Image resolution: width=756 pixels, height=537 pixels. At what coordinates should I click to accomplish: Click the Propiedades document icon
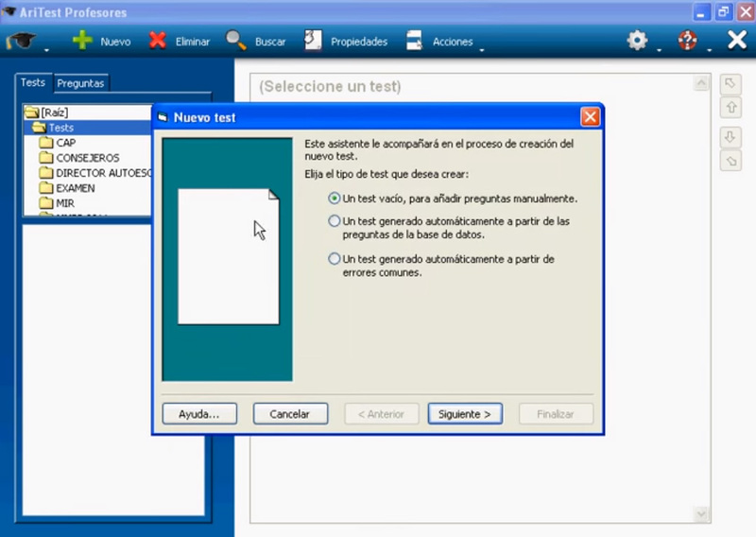click(x=313, y=41)
